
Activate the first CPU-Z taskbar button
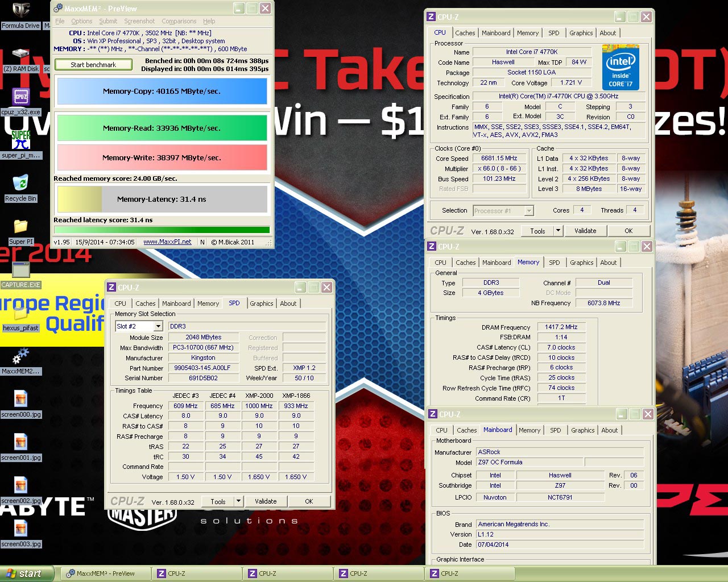(197, 573)
